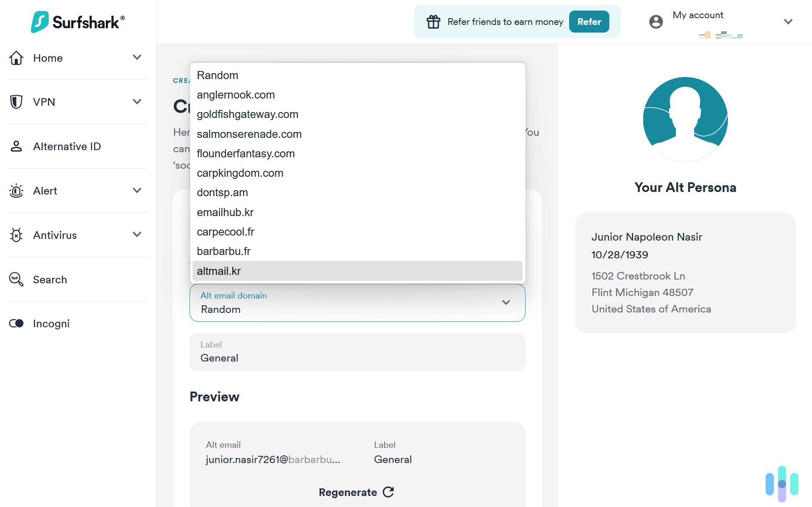Screen dimensions: 812x507
Task: Click the Surfshark logo
Action: 78,22
